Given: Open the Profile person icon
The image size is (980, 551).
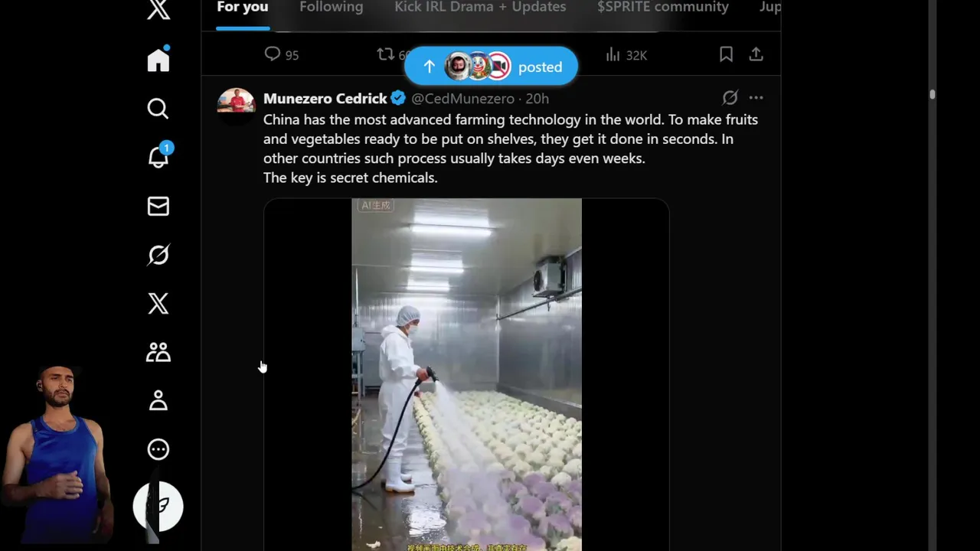Looking at the screenshot, I should pyautogui.click(x=158, y=400).
